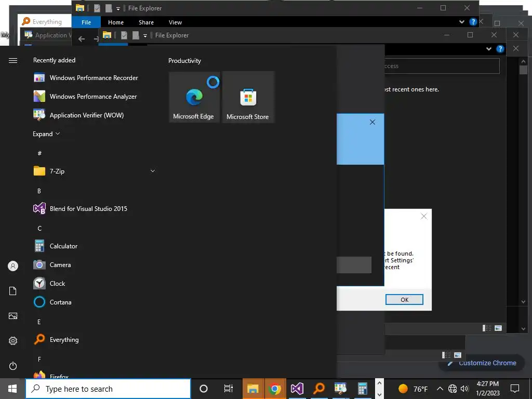Jump to letter C section header
532x399 pixels.
(x=39, y=229)
